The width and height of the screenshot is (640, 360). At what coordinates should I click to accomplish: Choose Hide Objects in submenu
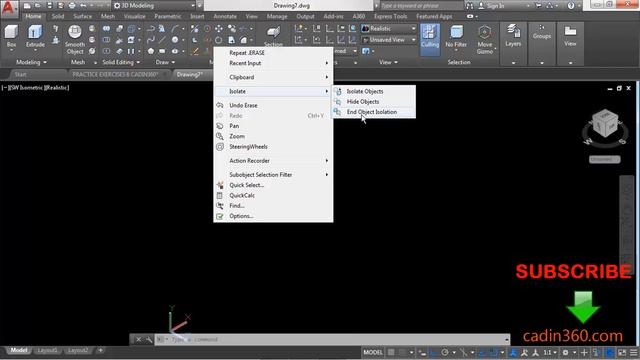pos(374,102)
